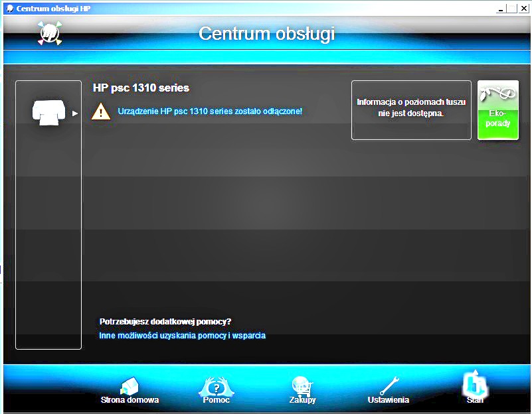Open the Zakupy shopping section
Image resolution: width=532 pixels, height=414 pixels.
coord(303,391)
